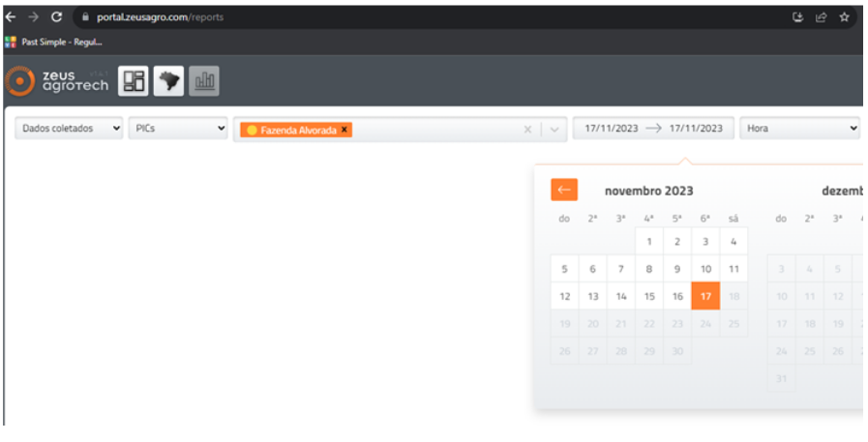
Task: Remove the Fazenda Alvorada tag
Action: [344, 130]
